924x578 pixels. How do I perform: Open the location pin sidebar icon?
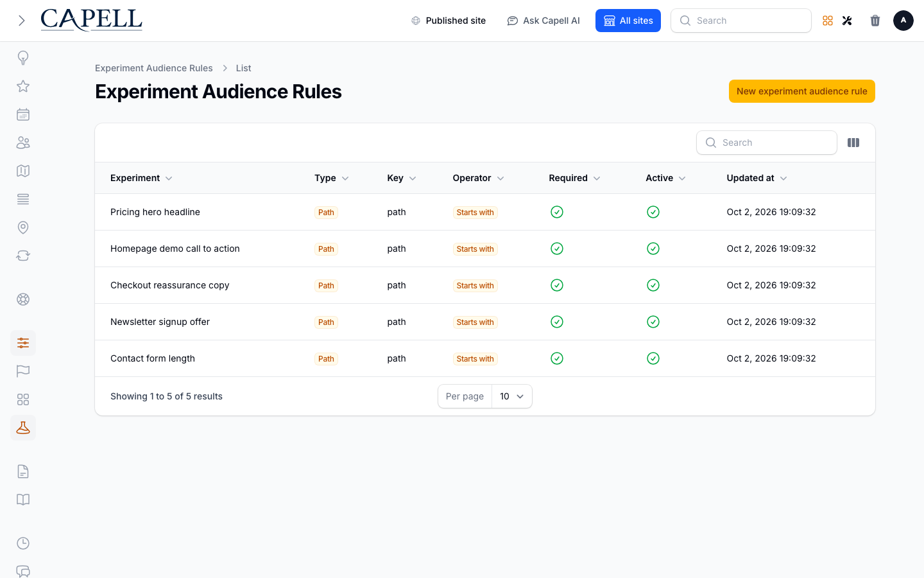point(23,227)
